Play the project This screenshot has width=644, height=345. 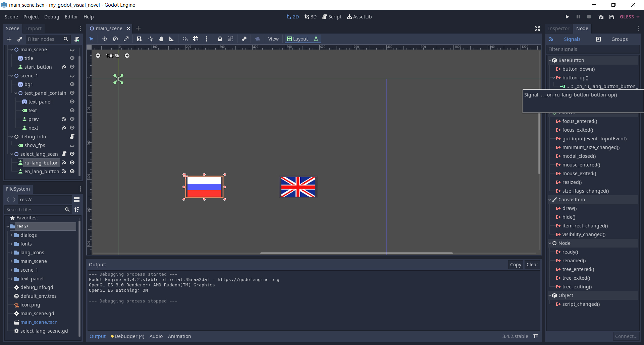pos(567,17)
